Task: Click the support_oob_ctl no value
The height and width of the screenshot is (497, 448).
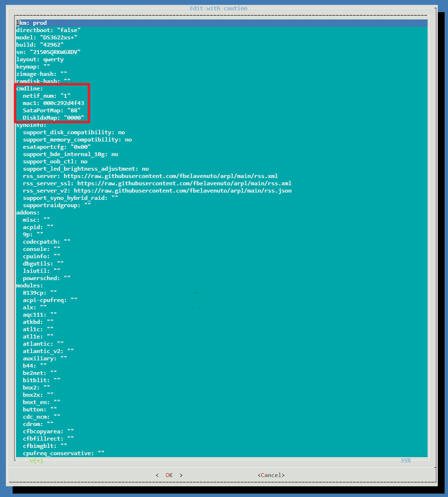Action: [84, 161]
